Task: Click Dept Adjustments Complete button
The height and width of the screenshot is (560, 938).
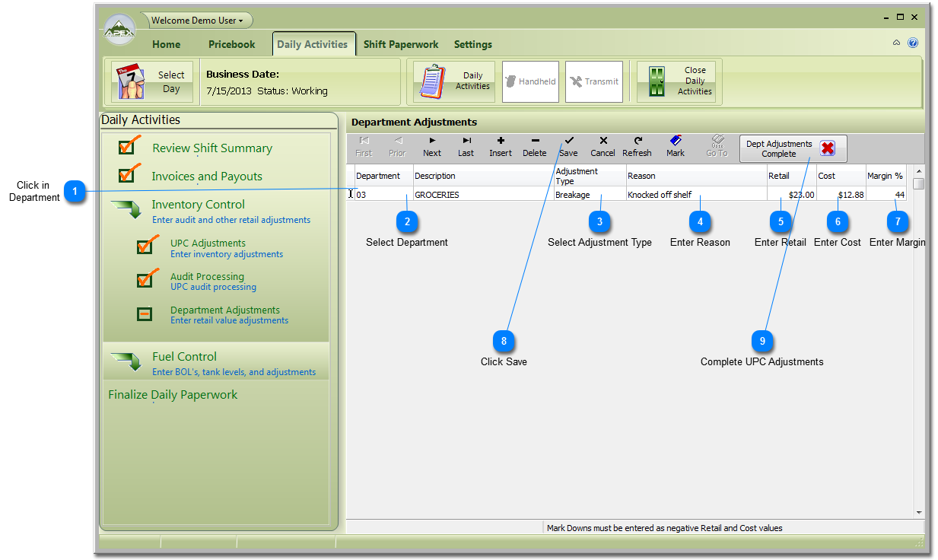Action: 793,148
